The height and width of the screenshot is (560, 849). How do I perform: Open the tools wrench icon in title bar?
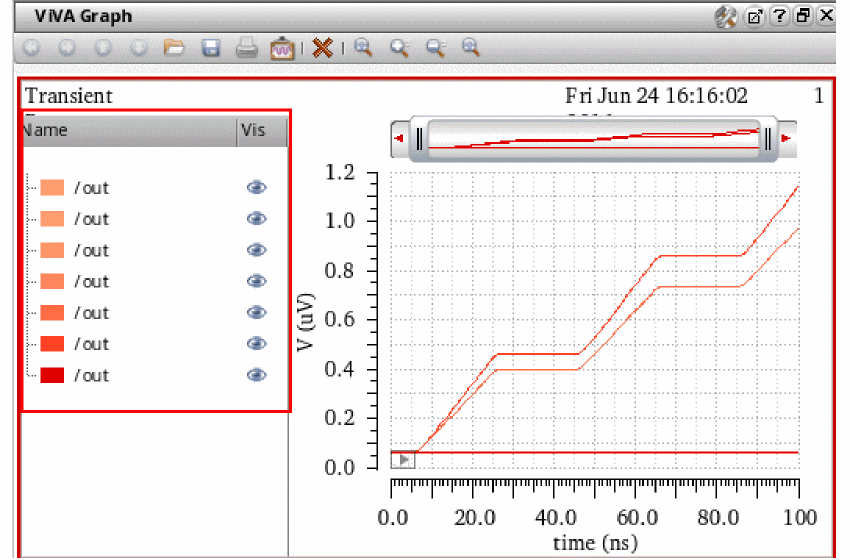coord(726,17)
